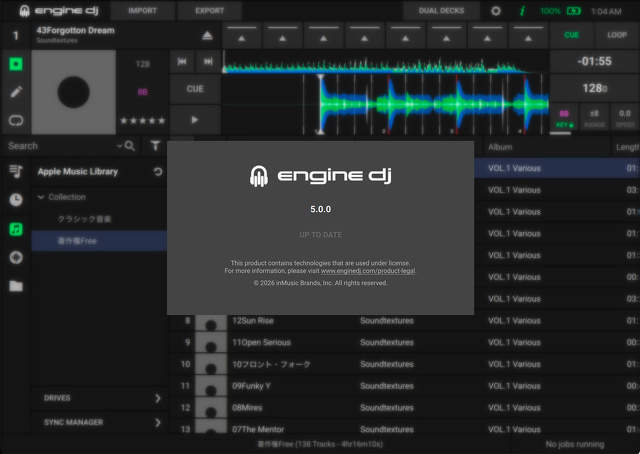Image resolution: width=640 pixels, height=454 pixels.
Task: Change the ±8 pitch RANGE
Action: point(594,118)
